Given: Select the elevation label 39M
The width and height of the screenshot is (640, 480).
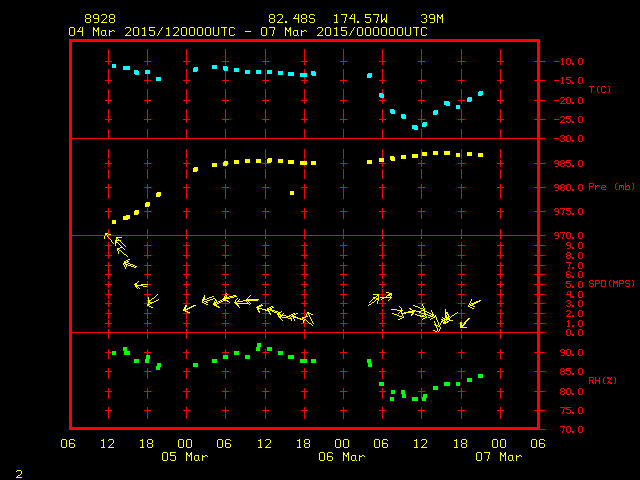Looking at the screenshot, I should [432, 19].
